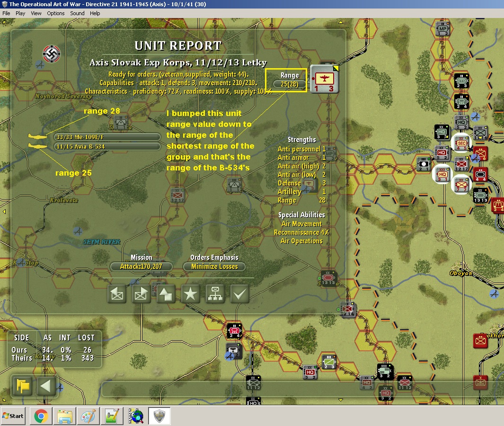
Task: Select the MP unit counter on the map
Action: [442, 28]
